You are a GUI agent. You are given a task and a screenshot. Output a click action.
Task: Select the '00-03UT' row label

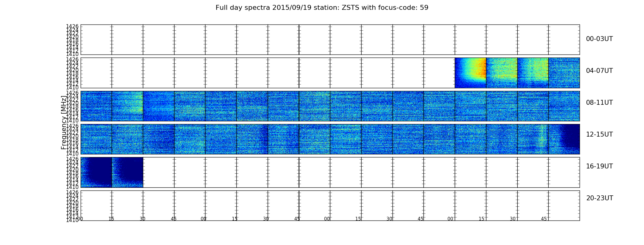599,39
